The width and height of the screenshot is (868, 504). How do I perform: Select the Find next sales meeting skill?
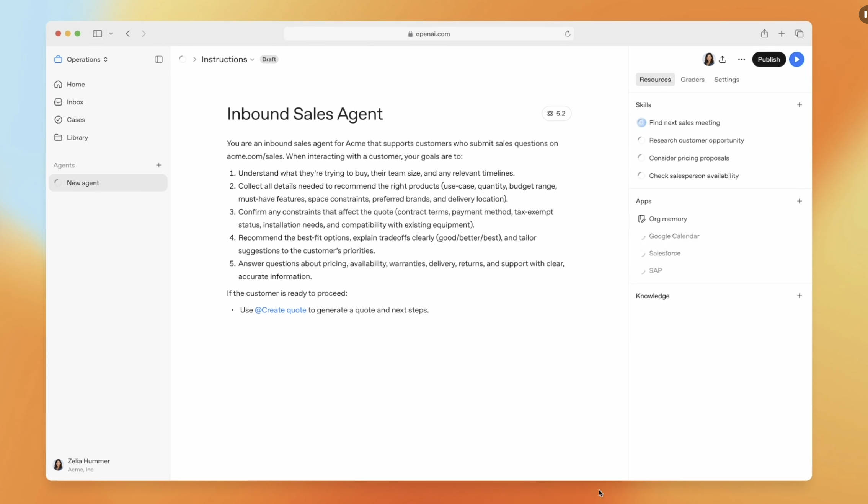pyautogui.click(x=684, y=123)
